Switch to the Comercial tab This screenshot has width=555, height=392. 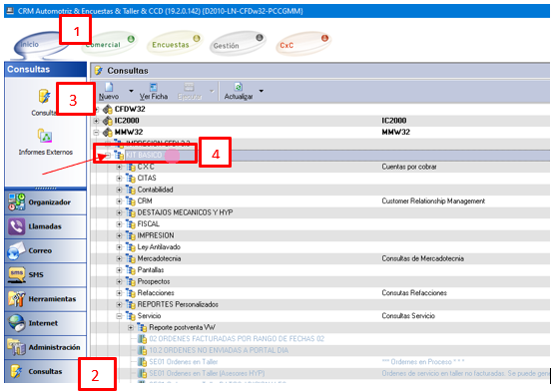(109, 43)
